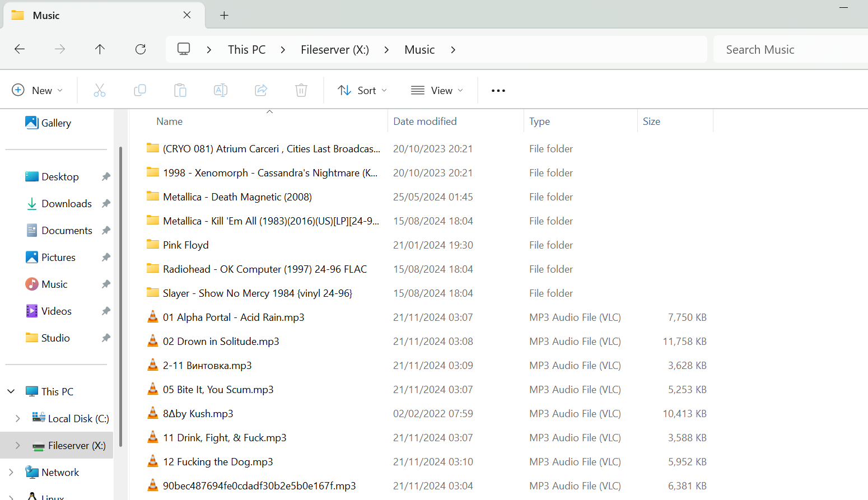This screenshot has height=500, width=868.
Task: Click the Share icon in toolbar
Action: [261, 90]
